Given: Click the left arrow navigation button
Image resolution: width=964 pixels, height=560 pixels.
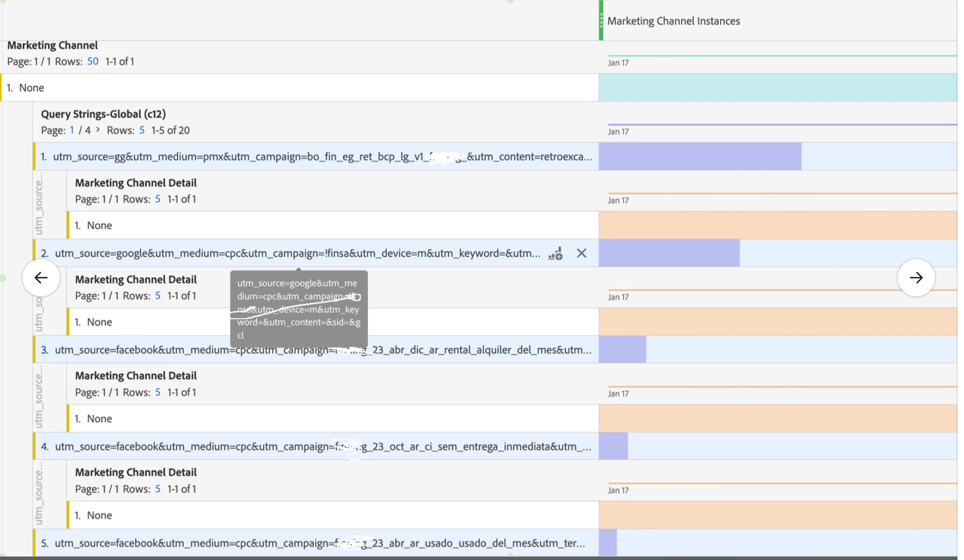Looking at the screenshot, I should [41, 278].
